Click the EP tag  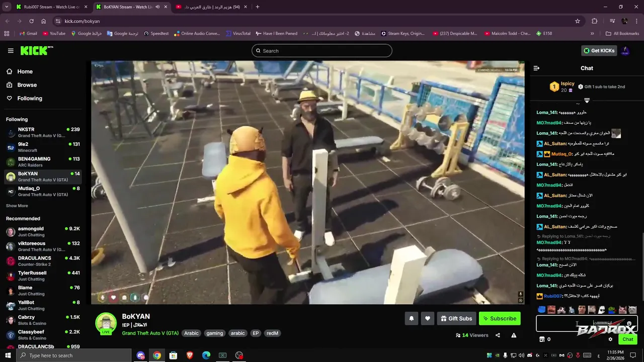256,333
